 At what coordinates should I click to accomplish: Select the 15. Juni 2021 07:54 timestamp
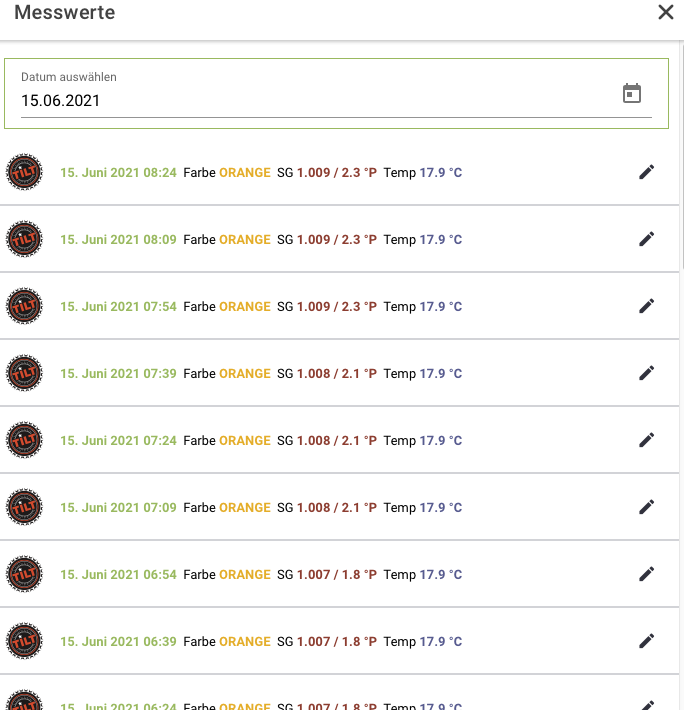(x=118, y=306)
